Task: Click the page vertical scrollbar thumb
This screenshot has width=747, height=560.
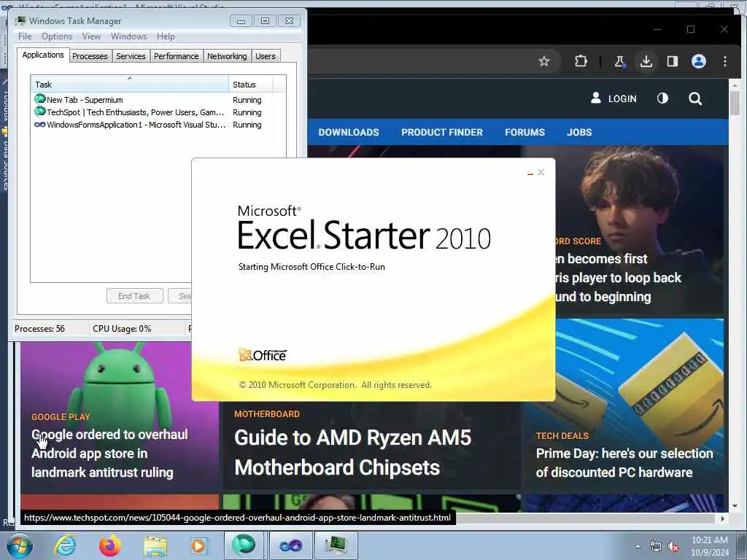Action: (735, 103)
